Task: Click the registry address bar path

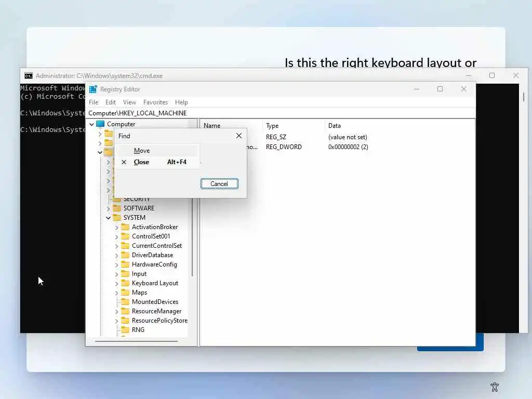Action: (137, 113)
